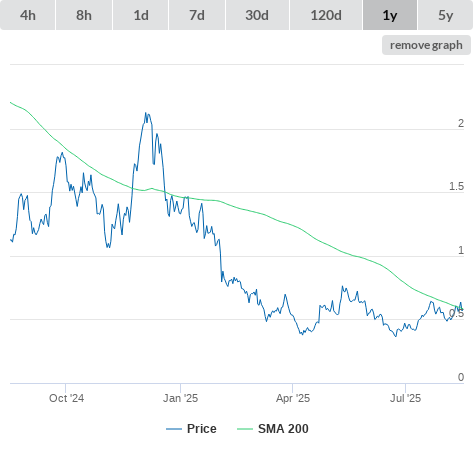Click the green SMA 200 legend marker
Viewport: 474px width, 455px height.
coord(245,429)
